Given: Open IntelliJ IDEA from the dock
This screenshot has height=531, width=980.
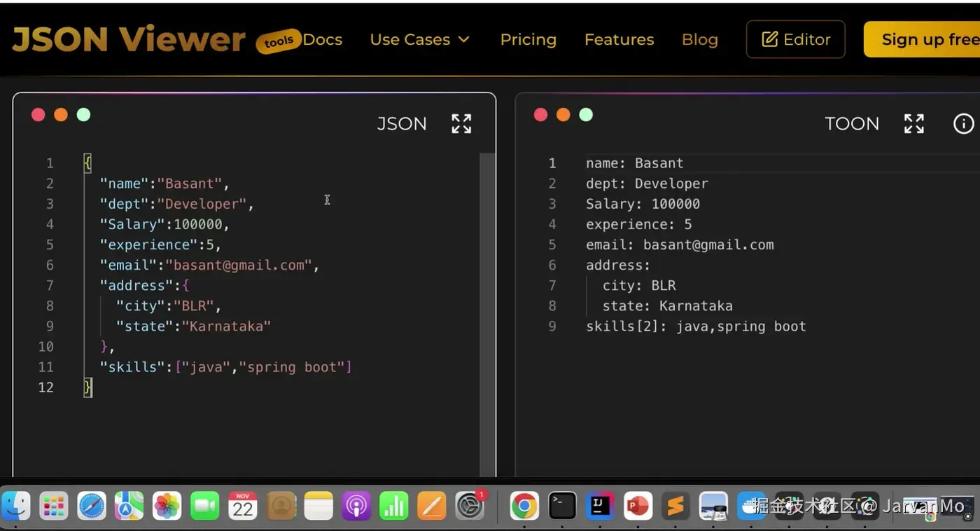Looking at the screenshot, I should (x=600, y=505).
